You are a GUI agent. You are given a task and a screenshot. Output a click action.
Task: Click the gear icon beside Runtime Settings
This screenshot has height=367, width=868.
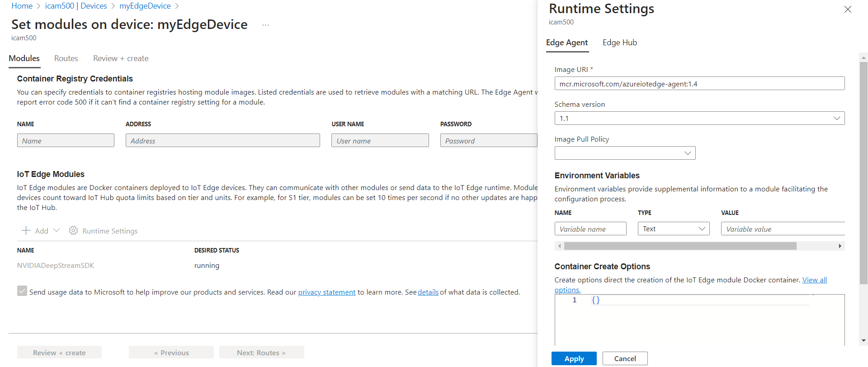[73, 231]
